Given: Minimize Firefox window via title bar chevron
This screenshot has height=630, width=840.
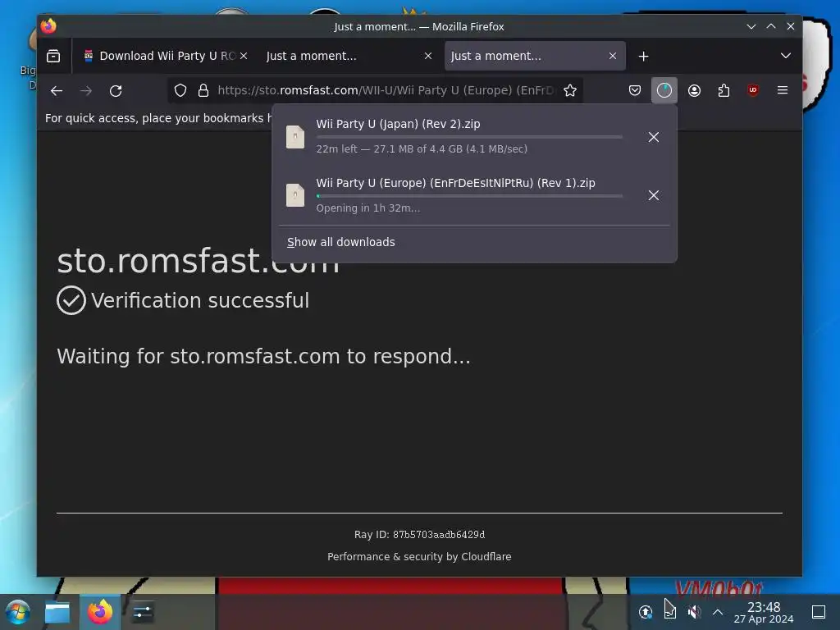Looking at the screenshot, I should tap(751, 26).
